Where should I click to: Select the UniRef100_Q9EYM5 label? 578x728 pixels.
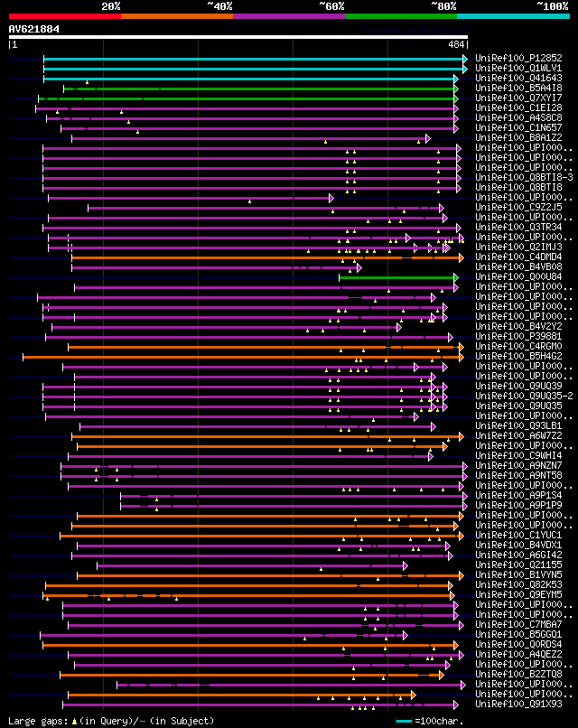point(518,594)
